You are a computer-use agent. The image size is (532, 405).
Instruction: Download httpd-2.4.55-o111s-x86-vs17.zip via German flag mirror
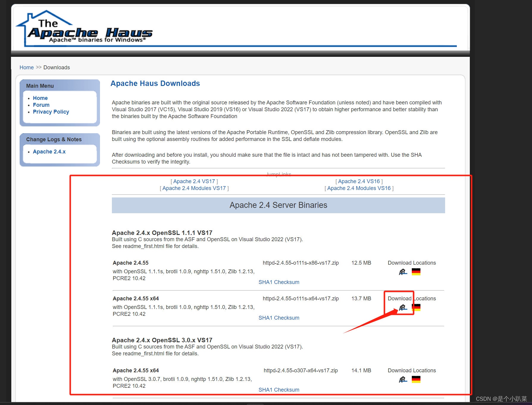tap(416, 272)
